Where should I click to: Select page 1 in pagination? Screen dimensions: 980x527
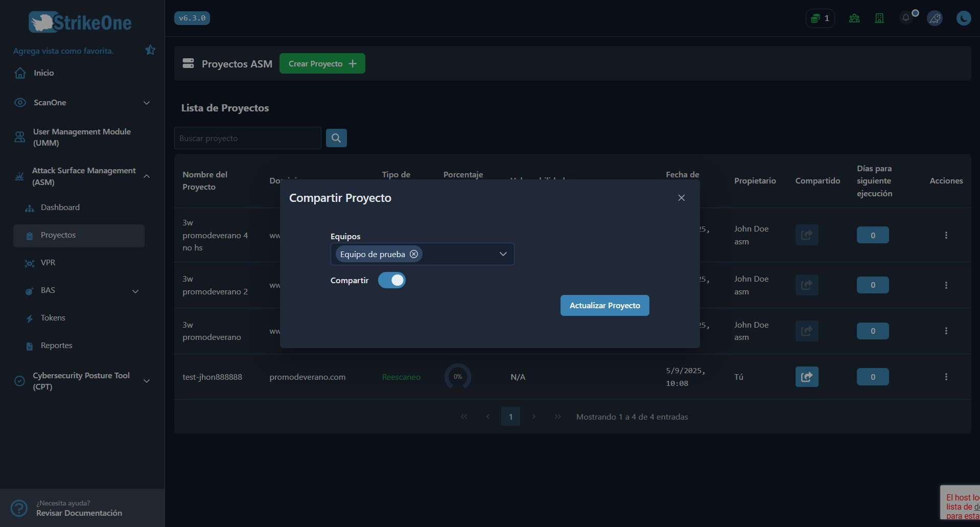pyautogui.click(x=510, y=417)
